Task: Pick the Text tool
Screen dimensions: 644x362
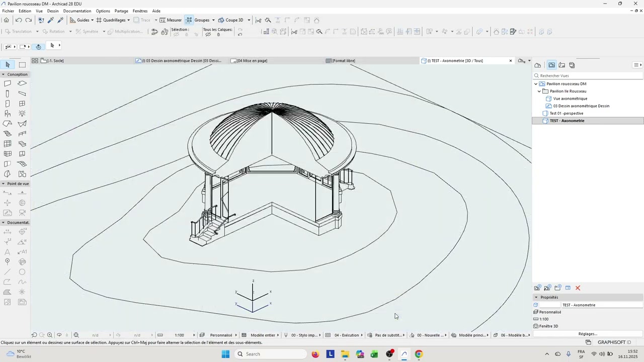Action: tap(8, 252)
